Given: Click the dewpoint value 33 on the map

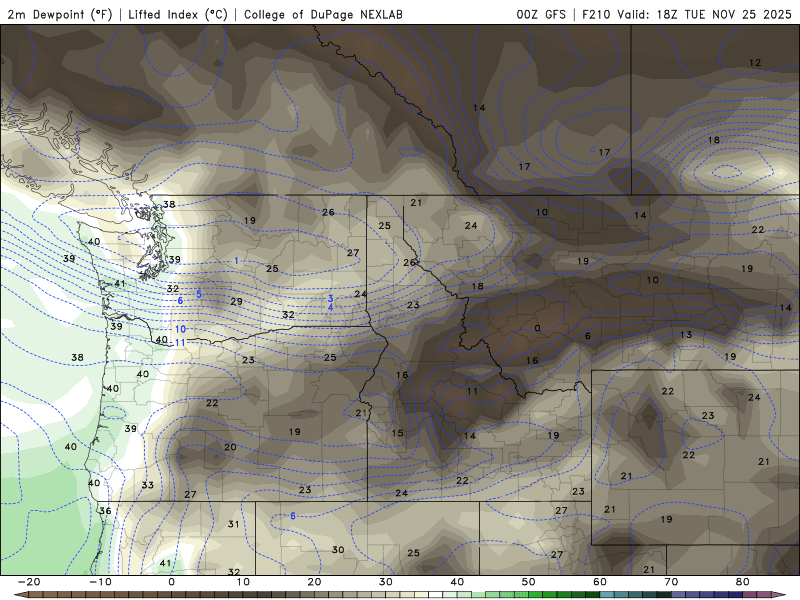Looking at the screenshot, I should (147, 485).
